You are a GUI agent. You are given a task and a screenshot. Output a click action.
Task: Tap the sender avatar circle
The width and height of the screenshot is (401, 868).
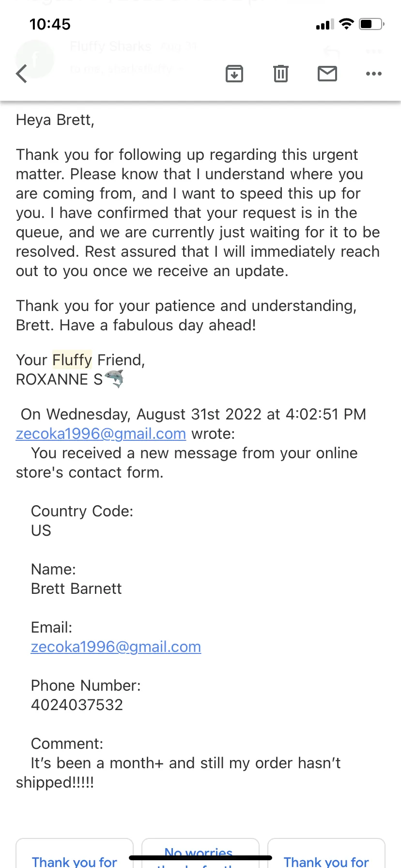(x=35, y=59)
